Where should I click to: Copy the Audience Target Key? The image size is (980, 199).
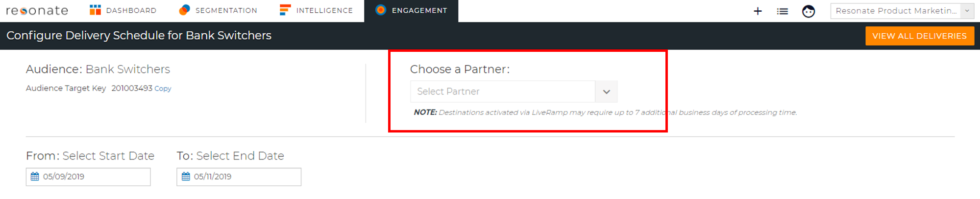click(x=163, y=88)
